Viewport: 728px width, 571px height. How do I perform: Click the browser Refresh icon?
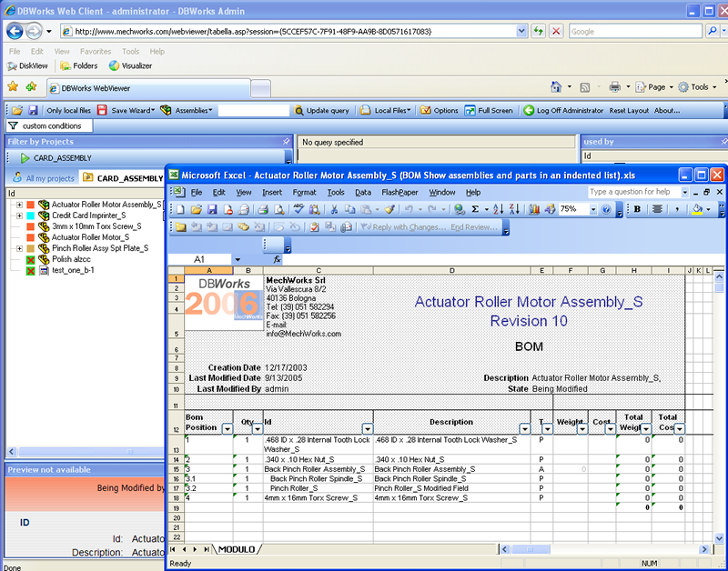(538, 31)
